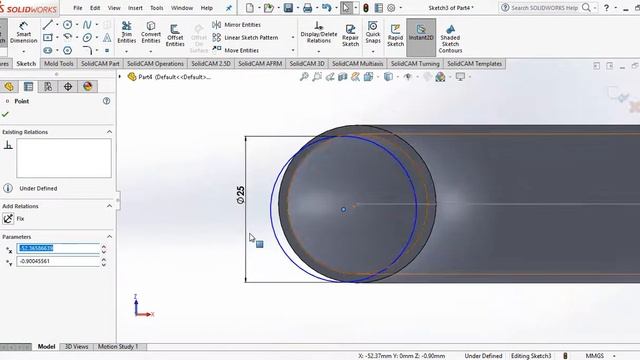Click the Offset Entities tool
Screen dimensions: 640x360
click(x=175, y=36)
